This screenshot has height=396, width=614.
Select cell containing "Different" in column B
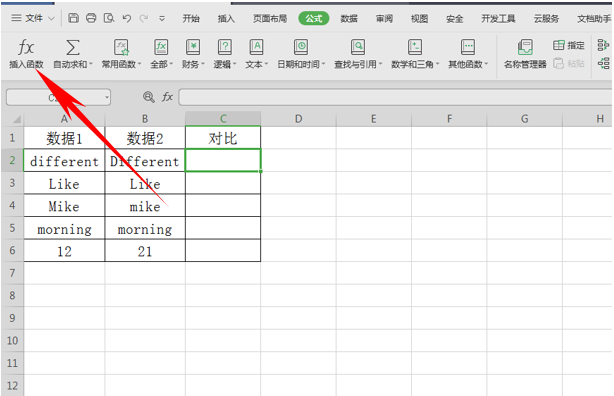click(x=145, y=161)
